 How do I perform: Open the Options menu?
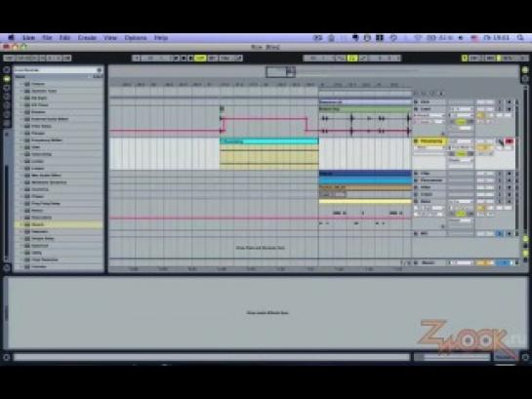(x=136, y=38)
